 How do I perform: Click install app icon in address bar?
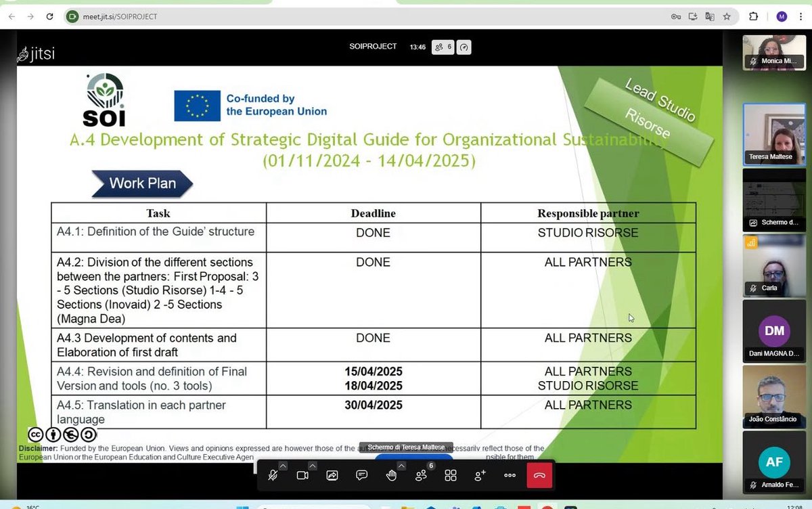693,16
